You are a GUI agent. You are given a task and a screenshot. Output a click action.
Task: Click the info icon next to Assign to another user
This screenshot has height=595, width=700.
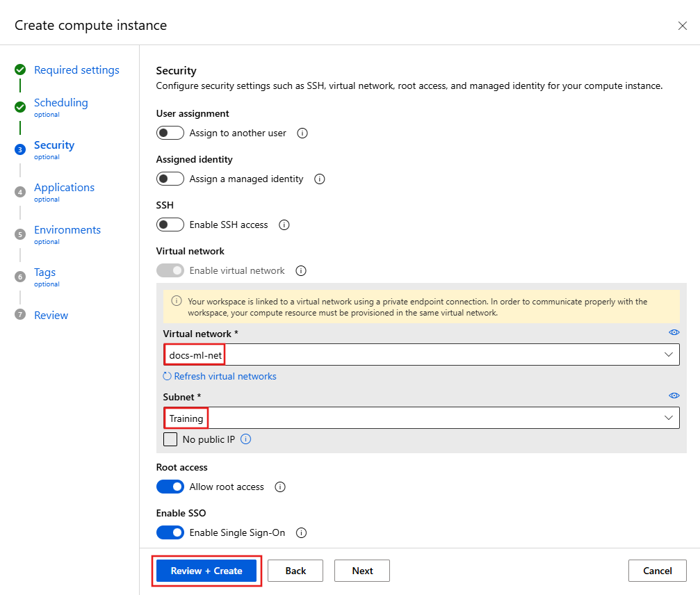302,133
